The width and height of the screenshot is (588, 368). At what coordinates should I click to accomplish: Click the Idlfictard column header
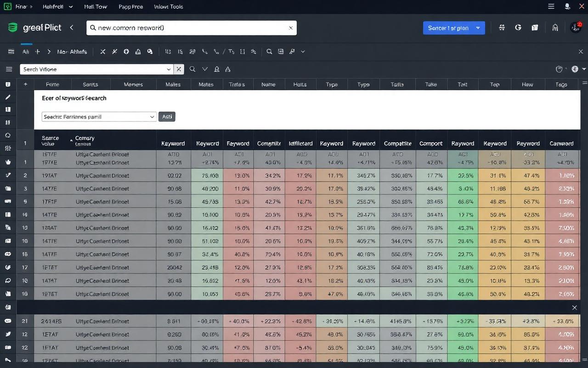301,144
